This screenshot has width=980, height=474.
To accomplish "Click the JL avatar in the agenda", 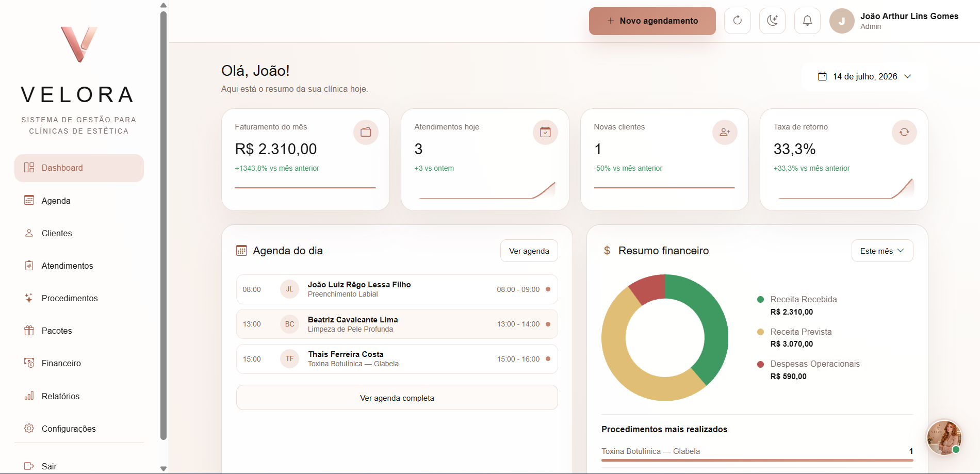I will coord(289,289).
